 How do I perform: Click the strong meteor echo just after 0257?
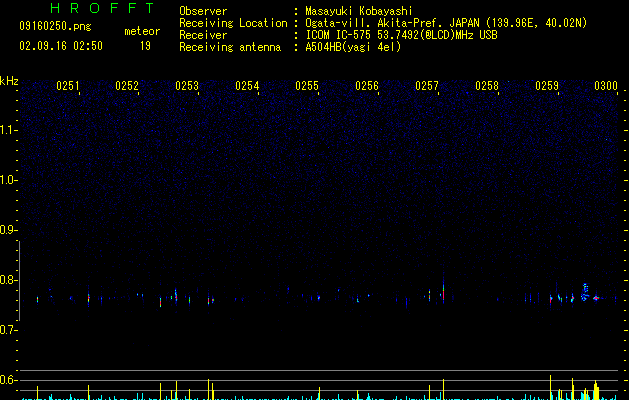[x=443, y=291]
